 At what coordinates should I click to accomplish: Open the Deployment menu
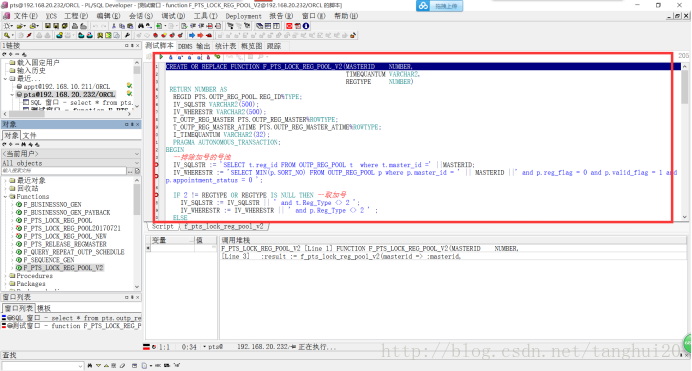click(x=243, y=16)
